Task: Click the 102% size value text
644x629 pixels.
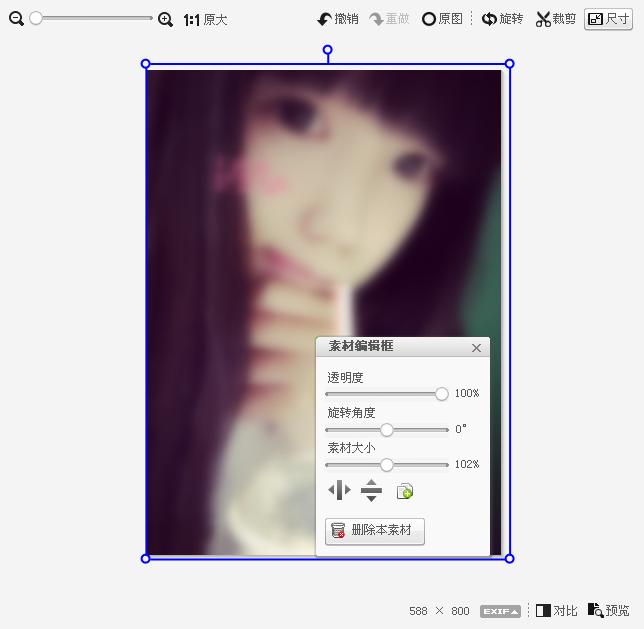Action: pos(467,464)
